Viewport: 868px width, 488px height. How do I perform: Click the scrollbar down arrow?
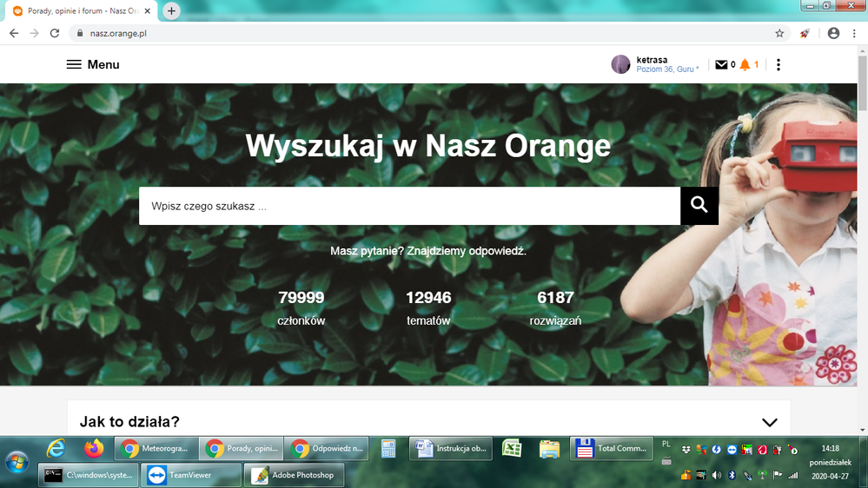[863, 430]
